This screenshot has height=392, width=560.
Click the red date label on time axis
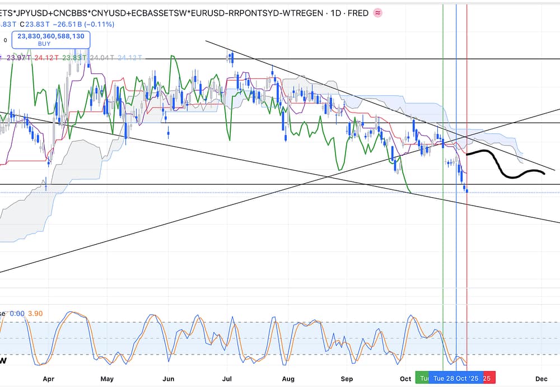pos(488,379)
